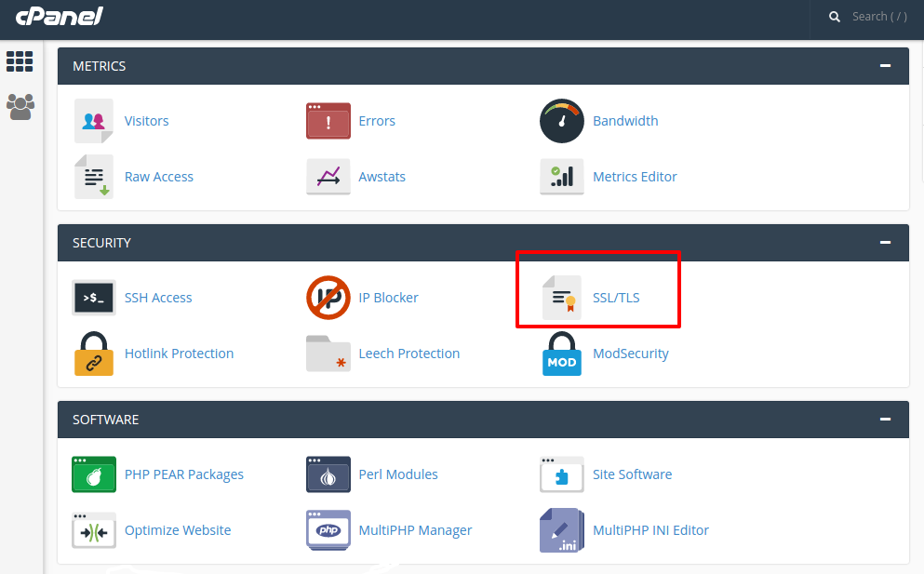924x574 pixels.
Task: Click the IP Blocker icon
Action: [328, 298]
